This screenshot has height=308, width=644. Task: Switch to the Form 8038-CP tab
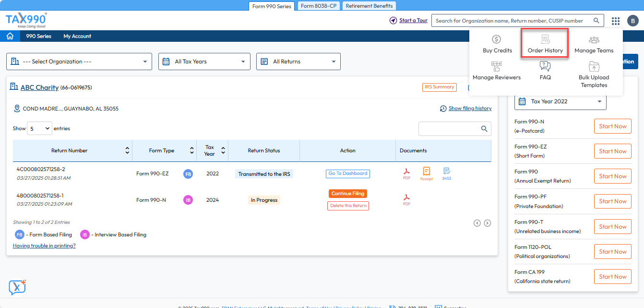(319, 6)
